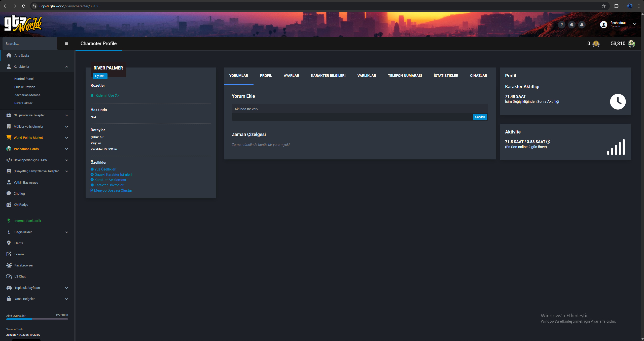Open the notifications bell icon
The height and width of the screenshot is (341, 644).
[x=582, y=25]
